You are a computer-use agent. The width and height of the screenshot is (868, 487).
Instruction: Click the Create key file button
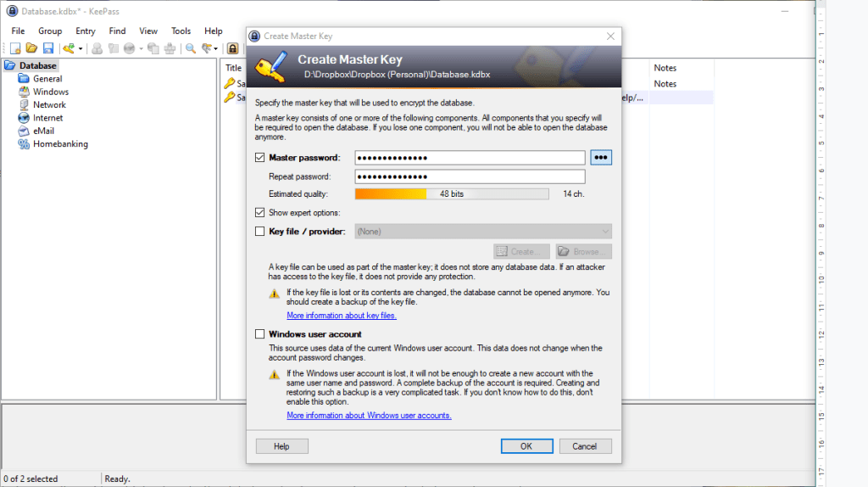tap(521, 251)
